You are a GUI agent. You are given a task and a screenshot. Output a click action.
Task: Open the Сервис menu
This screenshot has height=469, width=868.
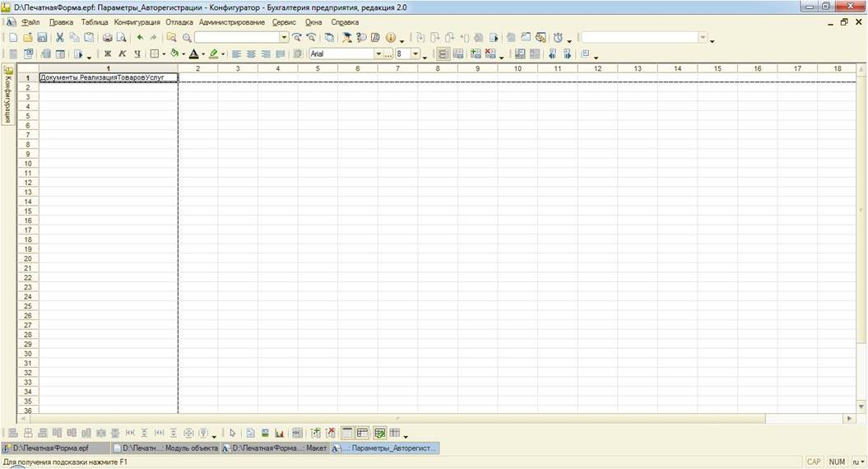coord(284,22)
